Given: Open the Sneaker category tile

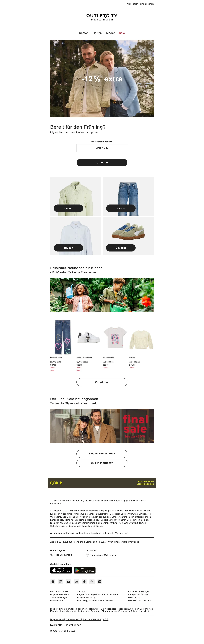Looking at the screenshot, I should click(x=128, y=236).
